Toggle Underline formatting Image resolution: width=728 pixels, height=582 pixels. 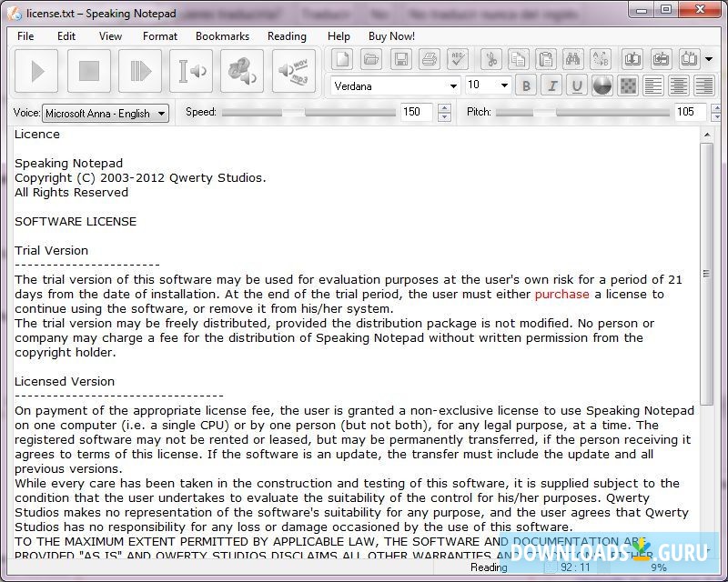pos(577,85)
